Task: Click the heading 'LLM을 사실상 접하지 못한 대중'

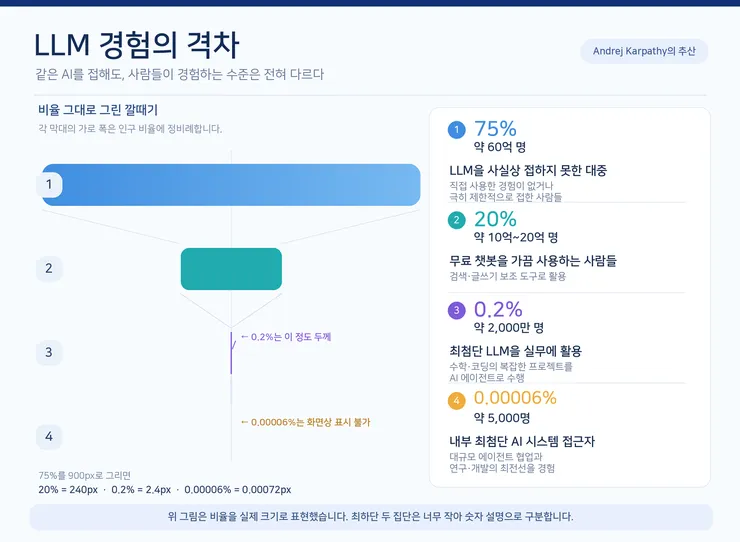Action: click(528, 170)
